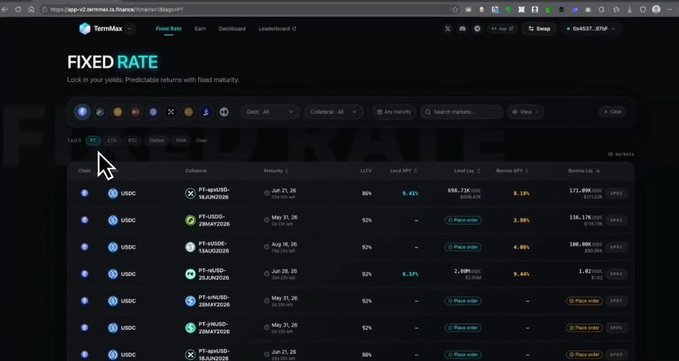Select the Ethereum chain filter icon
This screenshot has width=679, height=361.
[82, 112]
